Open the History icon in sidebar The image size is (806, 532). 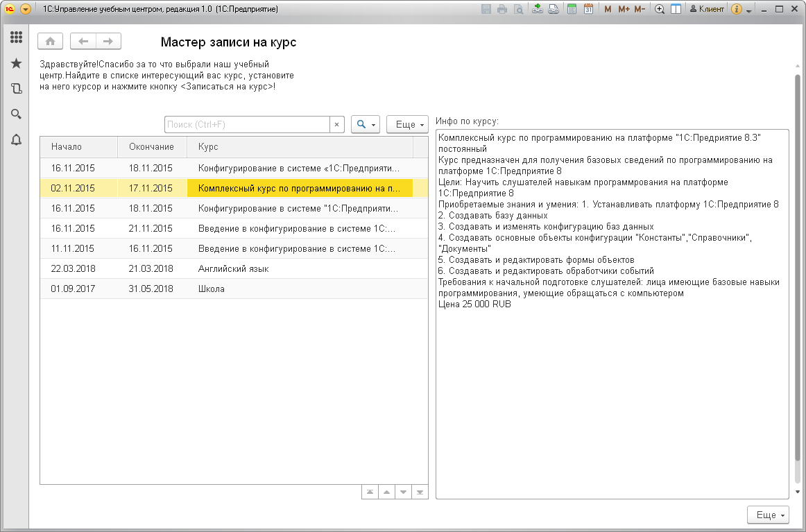pos(16,89)
